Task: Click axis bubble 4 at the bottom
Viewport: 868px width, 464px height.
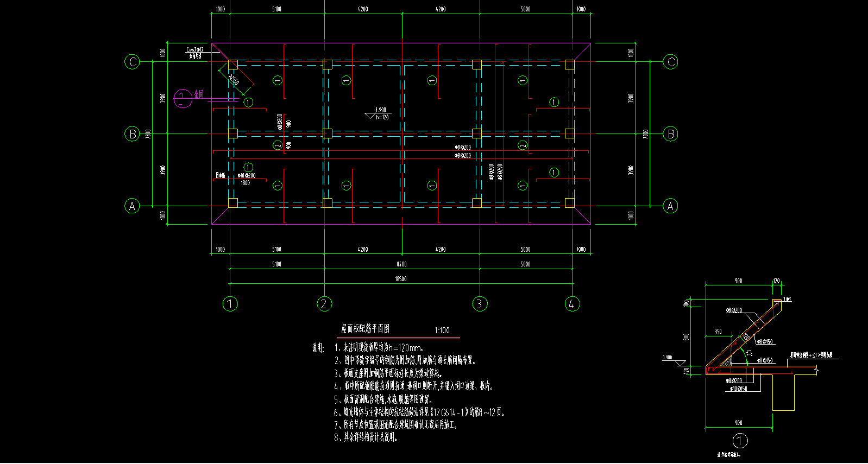Action: 571,304
